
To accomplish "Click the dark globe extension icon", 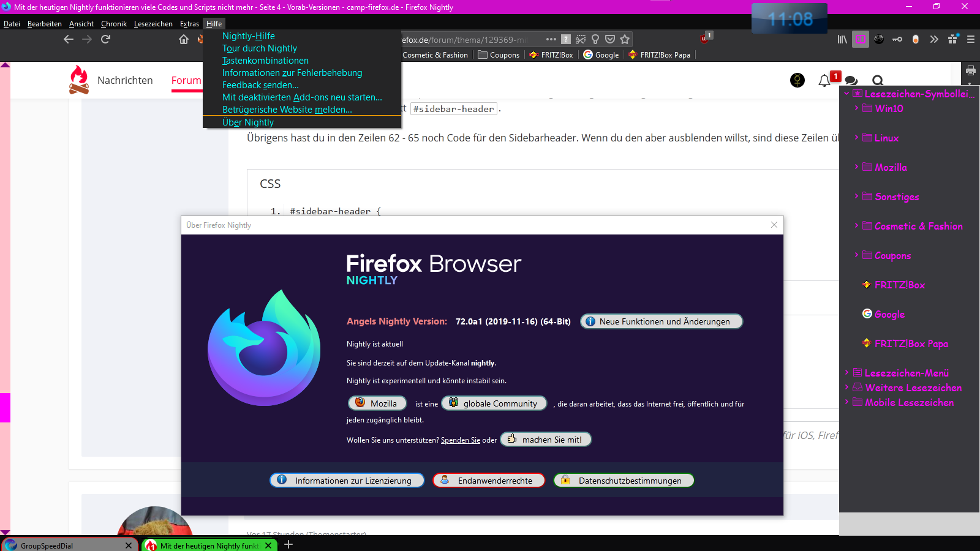I will (x=879, y=39).
